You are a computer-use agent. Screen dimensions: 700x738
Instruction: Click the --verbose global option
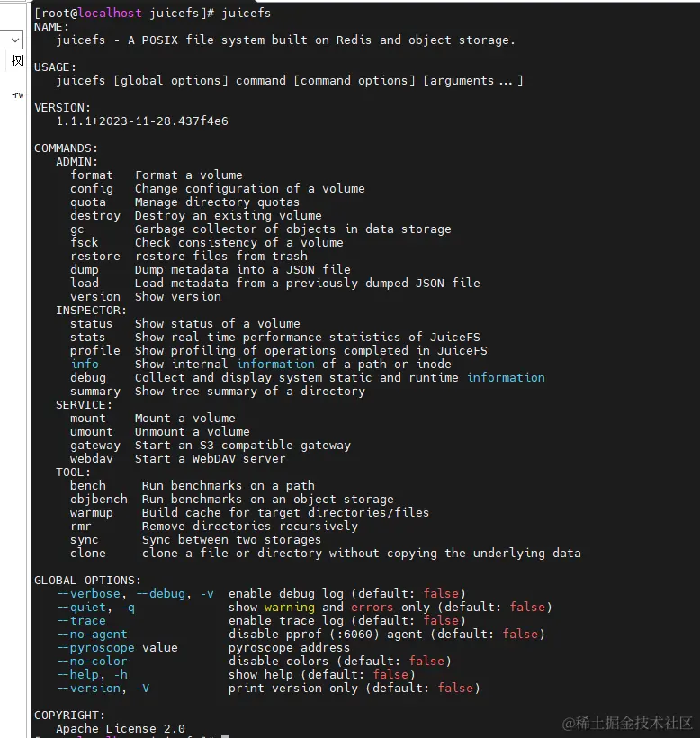pyautogui.click(x=88, y=594)
